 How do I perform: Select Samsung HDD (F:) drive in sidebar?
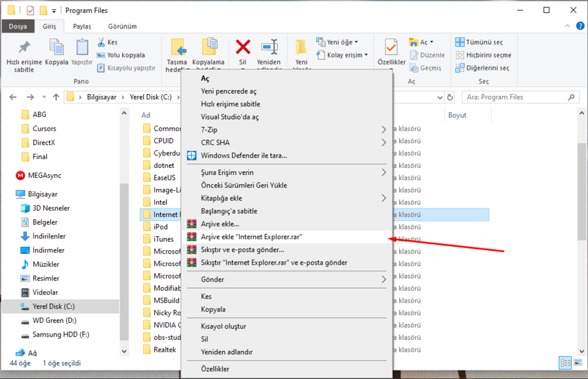point(55,335)
